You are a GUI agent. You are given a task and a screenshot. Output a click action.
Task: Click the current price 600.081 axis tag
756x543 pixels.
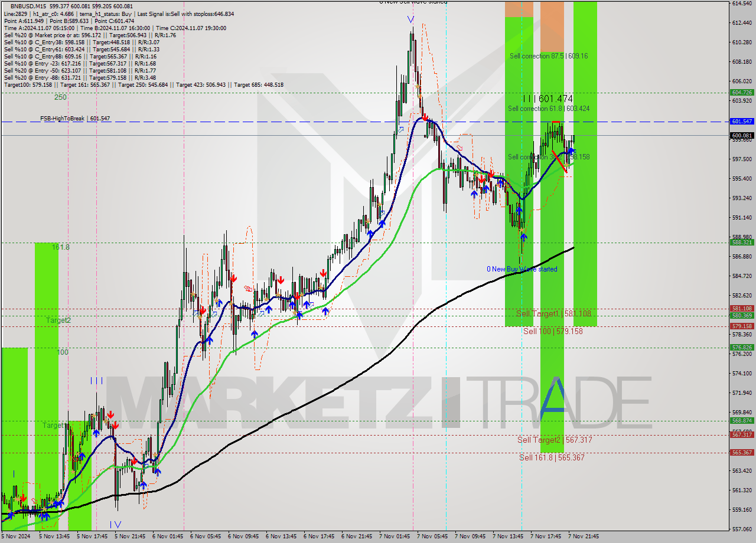tap(742, 135)
